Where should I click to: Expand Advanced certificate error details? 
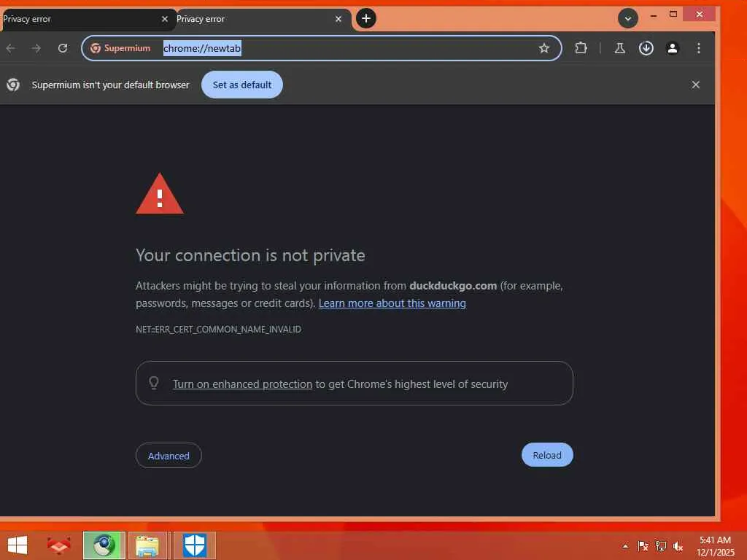(x=169, y=456)
